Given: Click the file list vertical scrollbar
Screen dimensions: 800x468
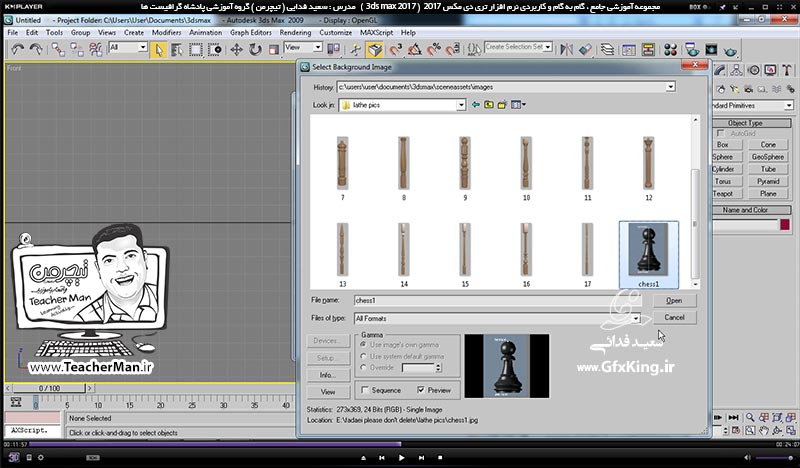Looking at the screenshot, I should (695, 202).
